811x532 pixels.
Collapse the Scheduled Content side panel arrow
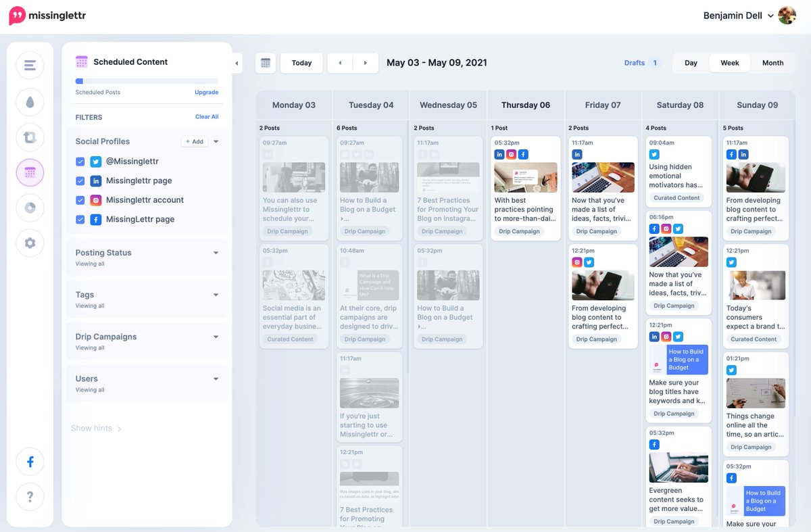point(237,63)
